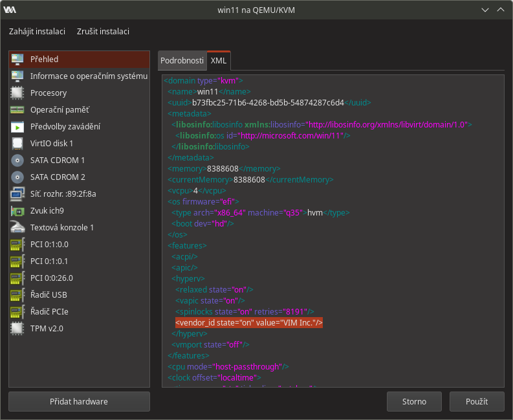This screenshot has width=513, height=420.
Task: Select the VirtIO disk 1 label
Action: coord(52,144)
